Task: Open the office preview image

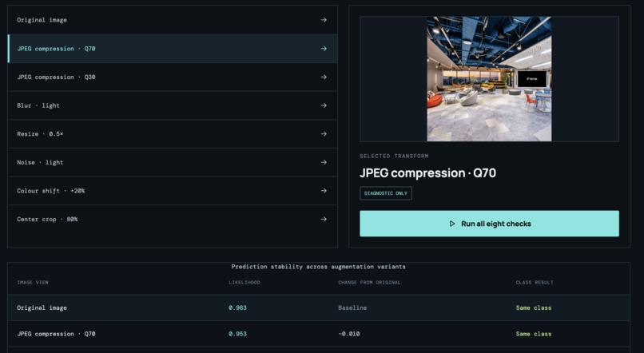Action: (x=489, y=79)
